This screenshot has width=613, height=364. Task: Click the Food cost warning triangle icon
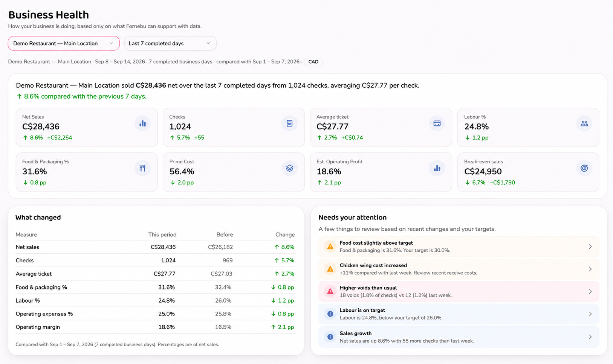point(330,247)
